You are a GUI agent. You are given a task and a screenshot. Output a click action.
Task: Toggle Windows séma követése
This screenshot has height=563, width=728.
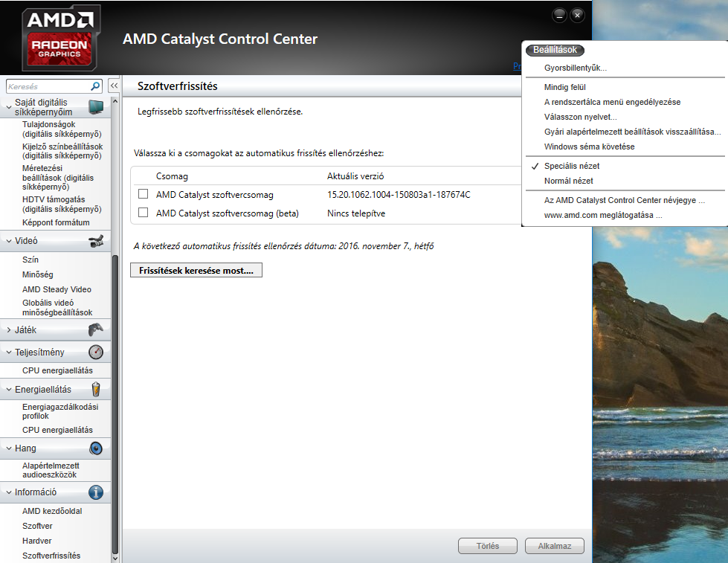[589, 147]
